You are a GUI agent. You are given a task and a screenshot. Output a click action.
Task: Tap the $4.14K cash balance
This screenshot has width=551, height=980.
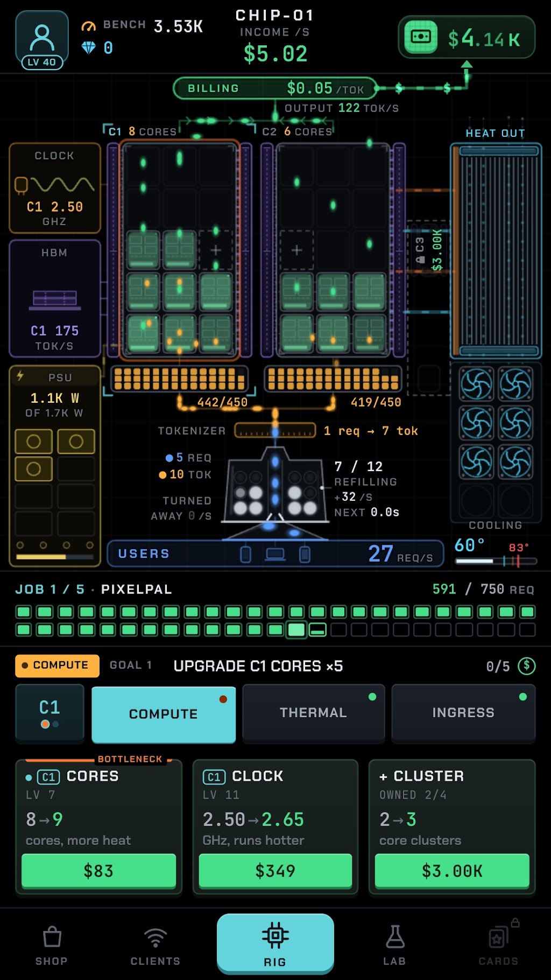pos(484,39)
